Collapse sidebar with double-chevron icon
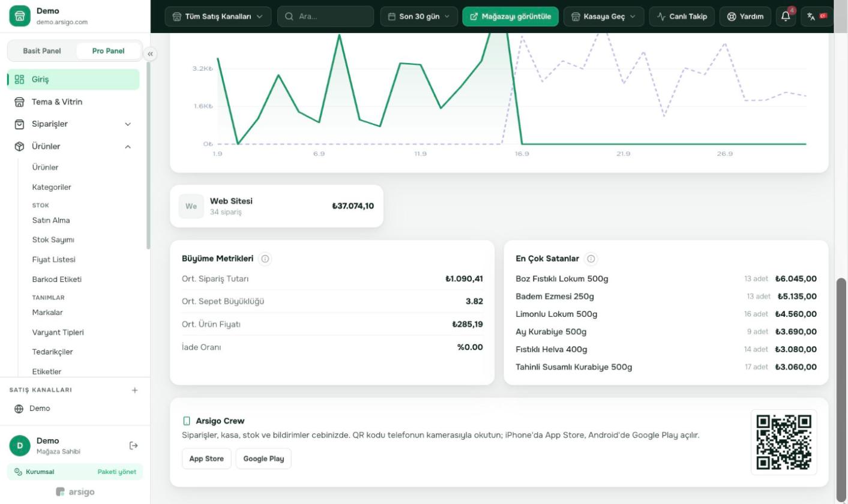The width and height of the screenshot is (848, 504). (150, 54)
